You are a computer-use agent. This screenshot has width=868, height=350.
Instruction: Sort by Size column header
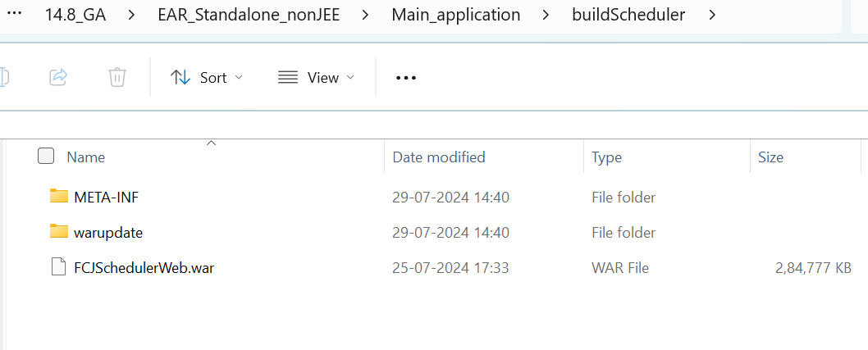pos(770,157)
